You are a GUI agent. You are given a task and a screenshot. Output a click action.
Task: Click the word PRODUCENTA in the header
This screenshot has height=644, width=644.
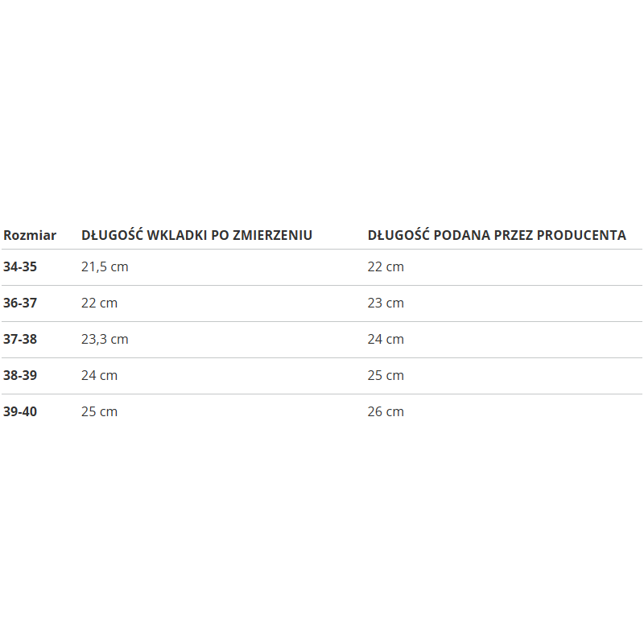pos(581,235)
